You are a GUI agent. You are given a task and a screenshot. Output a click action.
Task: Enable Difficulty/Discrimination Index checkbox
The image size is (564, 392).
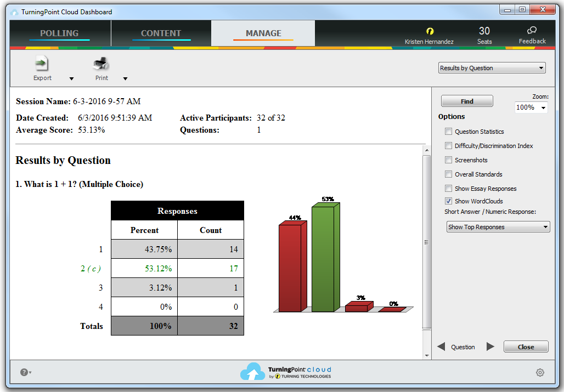[448, 145]
